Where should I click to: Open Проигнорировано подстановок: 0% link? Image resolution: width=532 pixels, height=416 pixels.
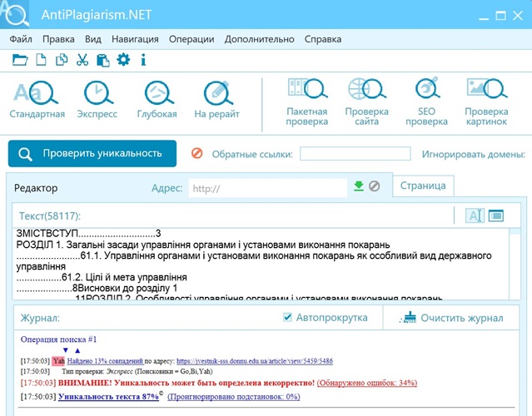pyautogui.click(x=234, y=396)
